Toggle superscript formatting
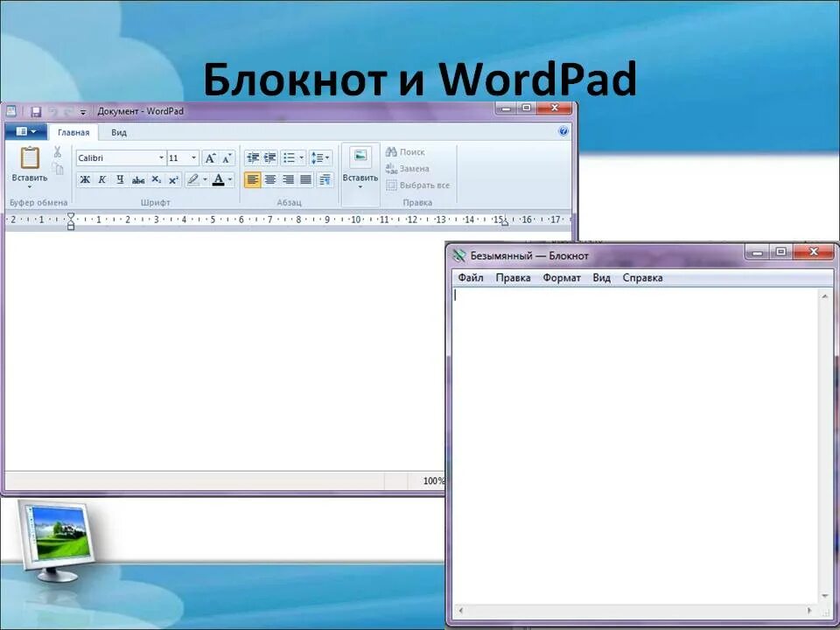 tap(173, 179)
